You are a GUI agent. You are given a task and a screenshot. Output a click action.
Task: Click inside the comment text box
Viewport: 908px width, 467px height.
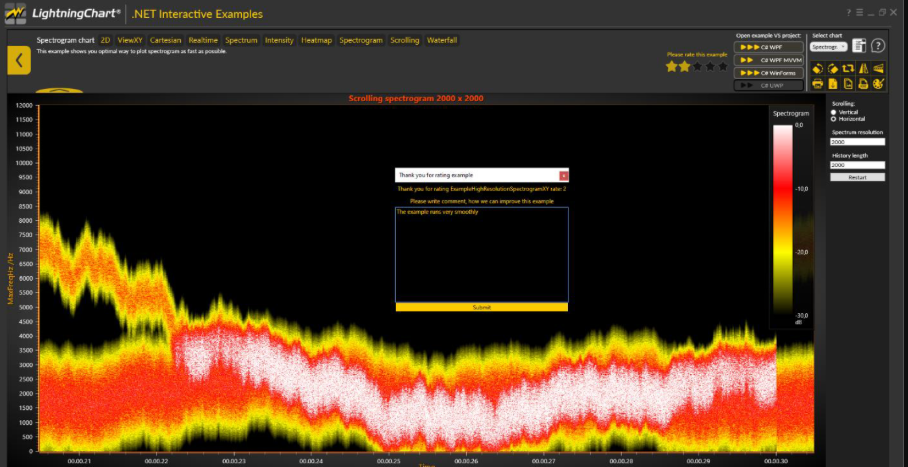tap(482, 254)
